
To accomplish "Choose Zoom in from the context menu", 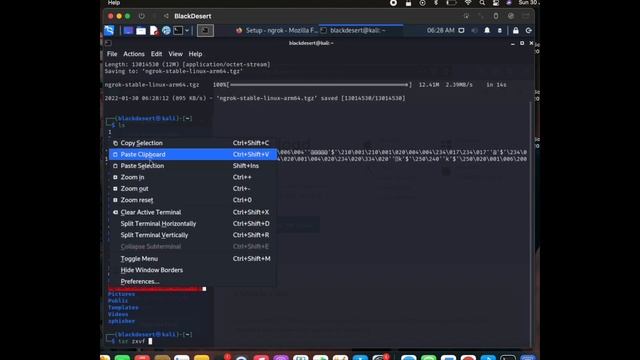I will click(192, 177).
